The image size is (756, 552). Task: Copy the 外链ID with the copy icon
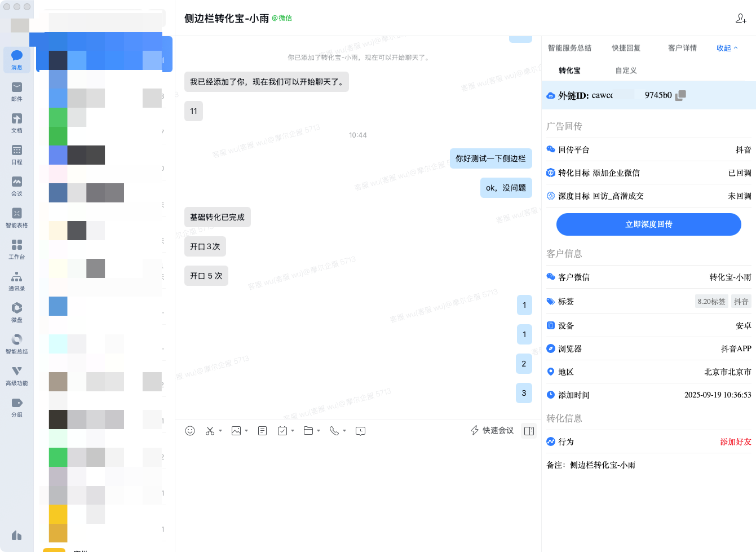click(x=680, y=95)
